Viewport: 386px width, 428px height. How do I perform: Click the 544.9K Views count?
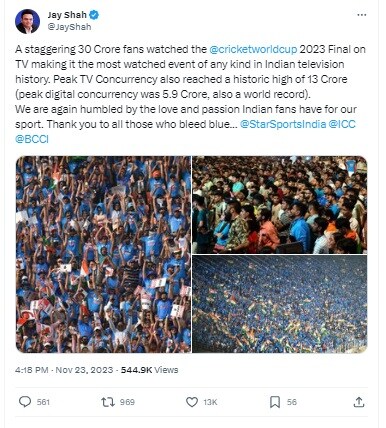(x=149, y=370)
